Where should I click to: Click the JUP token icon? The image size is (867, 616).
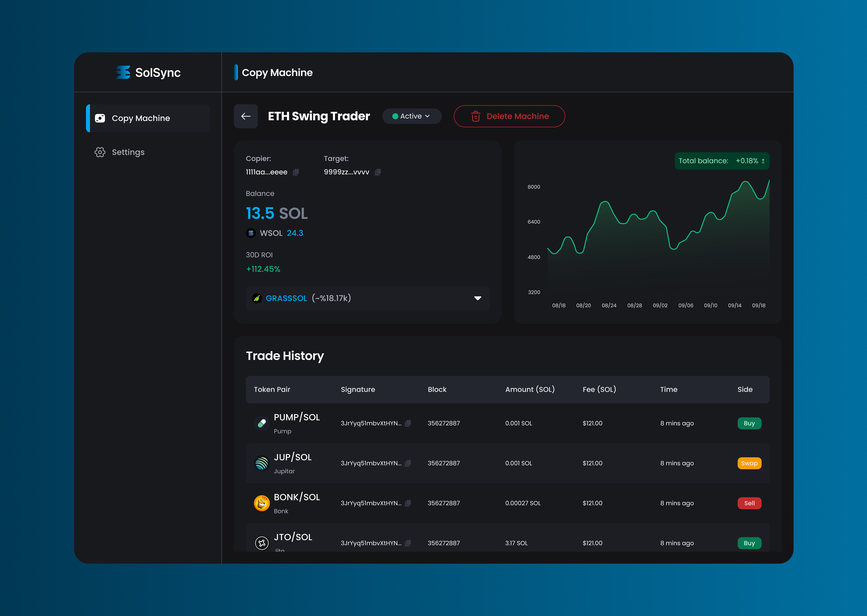point(262,463)
